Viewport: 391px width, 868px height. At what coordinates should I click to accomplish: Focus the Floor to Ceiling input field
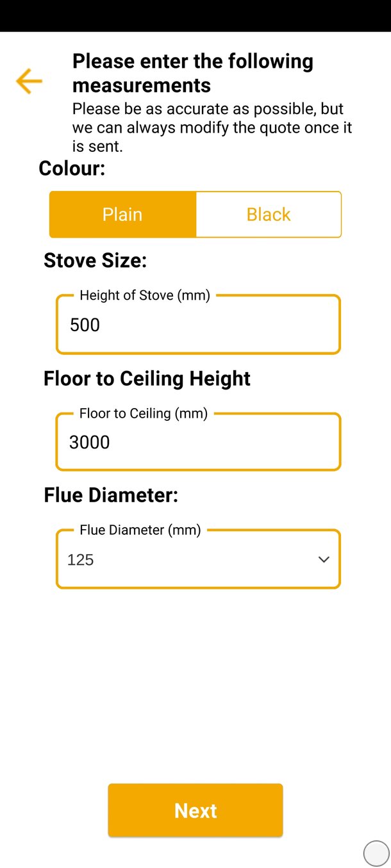198,442
